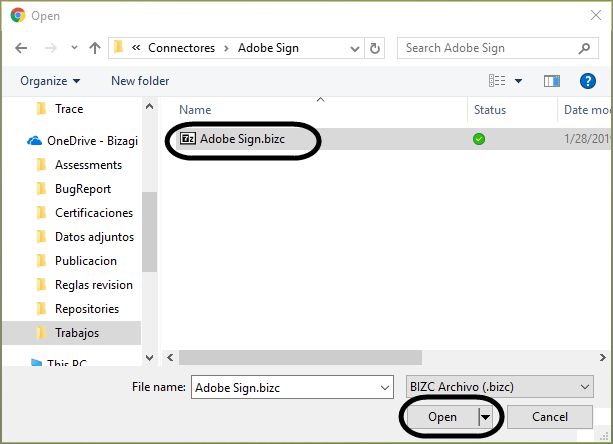Image resolution: width=613 pixels, height=444 pixels.
Task: Click the horizontal scroll right arrow
Action: coord(602,358)
